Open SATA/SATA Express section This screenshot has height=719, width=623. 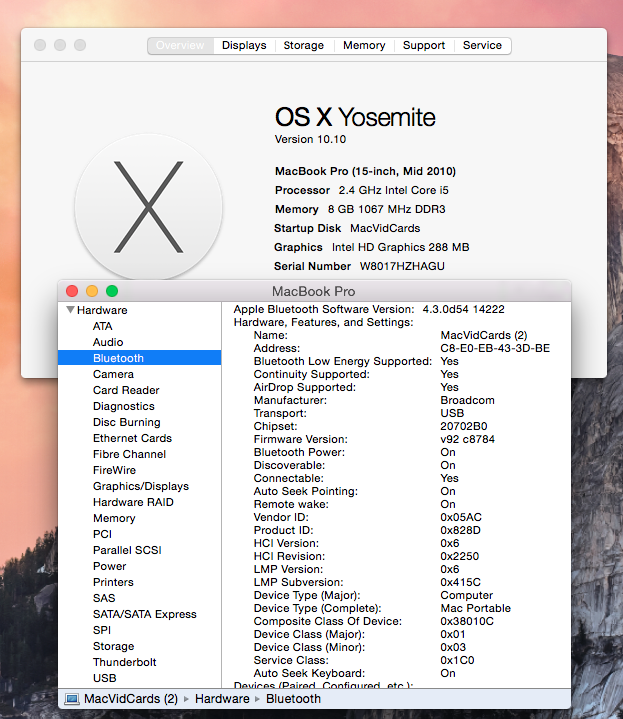point(144,614)
